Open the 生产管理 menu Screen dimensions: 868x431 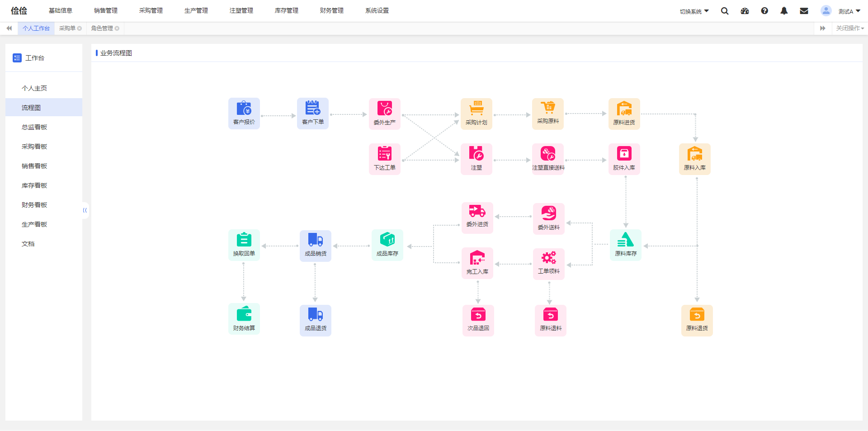pos(196,10)
